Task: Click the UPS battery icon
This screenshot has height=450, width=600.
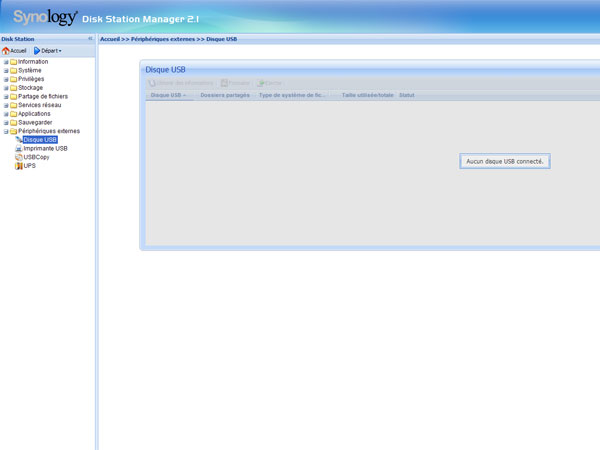Action: click(18, 166)
